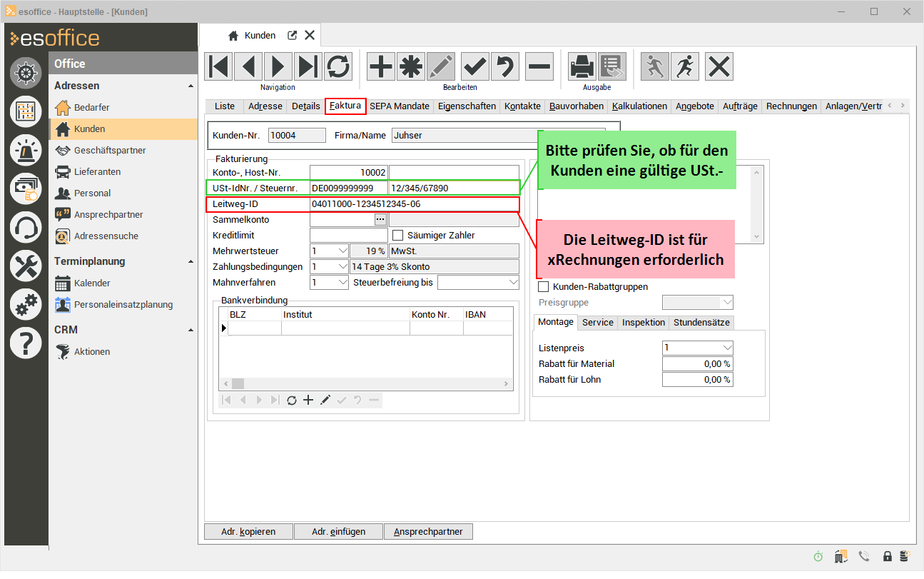Close the Kunden tab
The image size is (924, 579).
point(310,35)
